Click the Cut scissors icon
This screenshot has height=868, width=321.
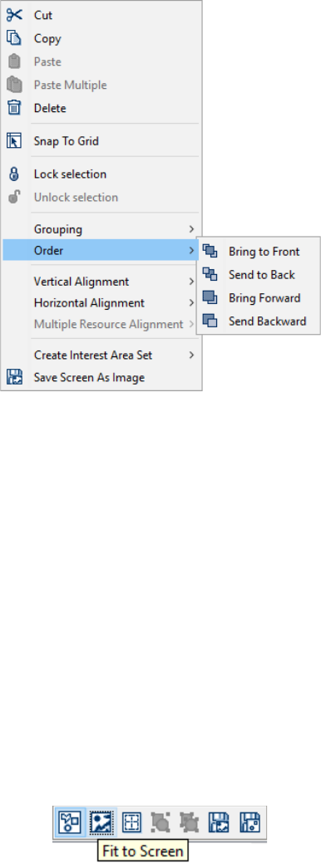14,15
